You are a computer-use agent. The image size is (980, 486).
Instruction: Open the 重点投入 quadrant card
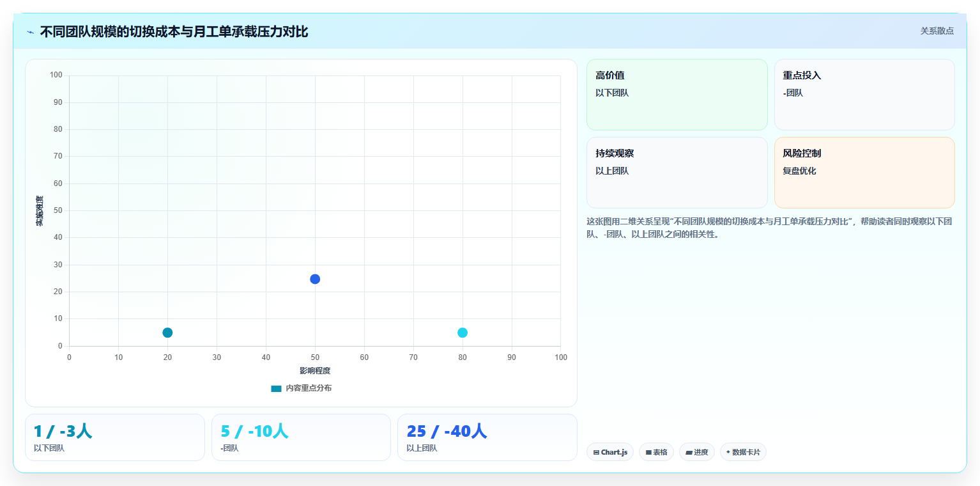point(864,95)
